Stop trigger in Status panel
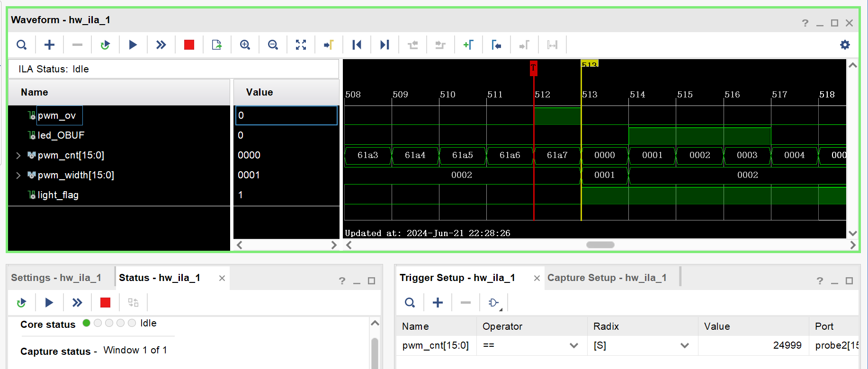 click(105, 303)
